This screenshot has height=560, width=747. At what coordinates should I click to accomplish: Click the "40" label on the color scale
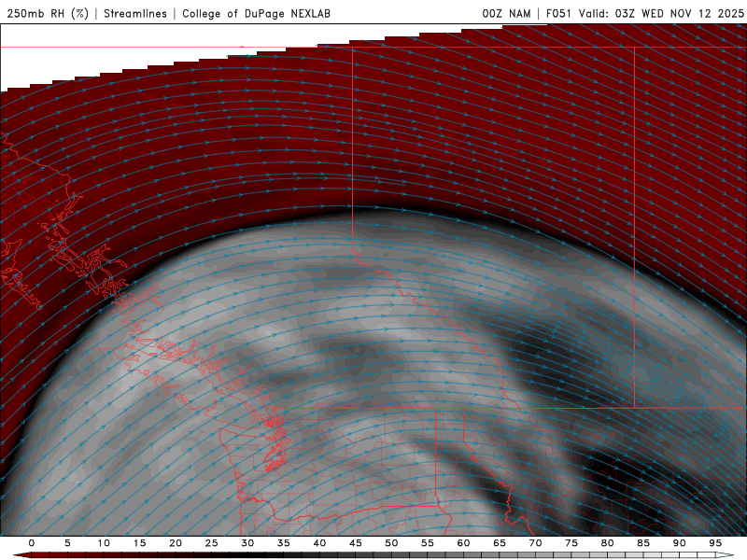(x=319, y=543)
